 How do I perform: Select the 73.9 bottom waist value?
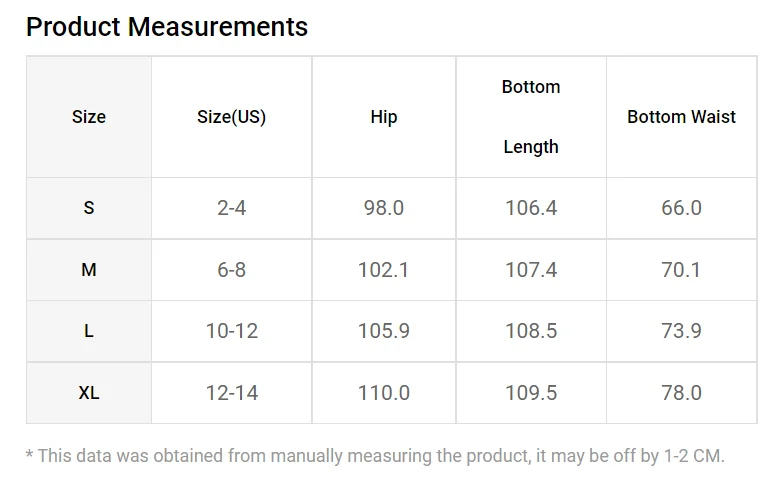click(x=681, y=331)
